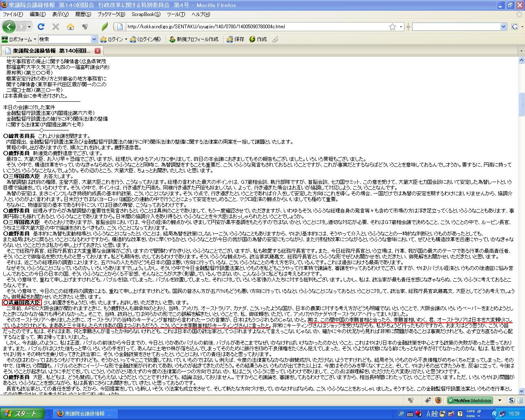This screenshot has width=525, height=420.
Task: Reload the current page
Action: 41,27
